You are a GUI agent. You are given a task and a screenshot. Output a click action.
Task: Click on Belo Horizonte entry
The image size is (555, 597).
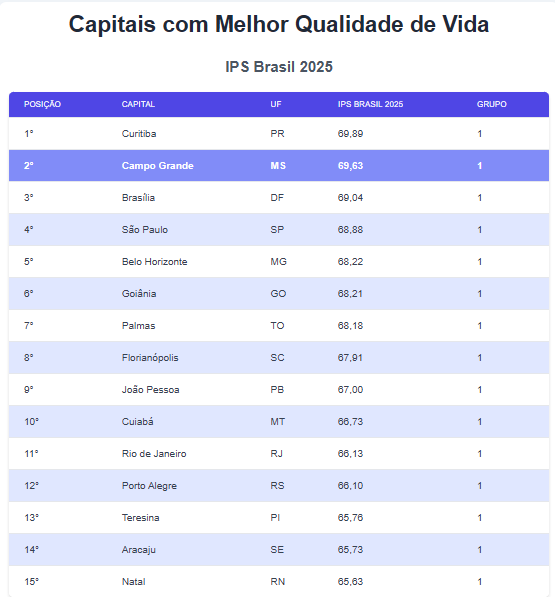coord(155,262)
